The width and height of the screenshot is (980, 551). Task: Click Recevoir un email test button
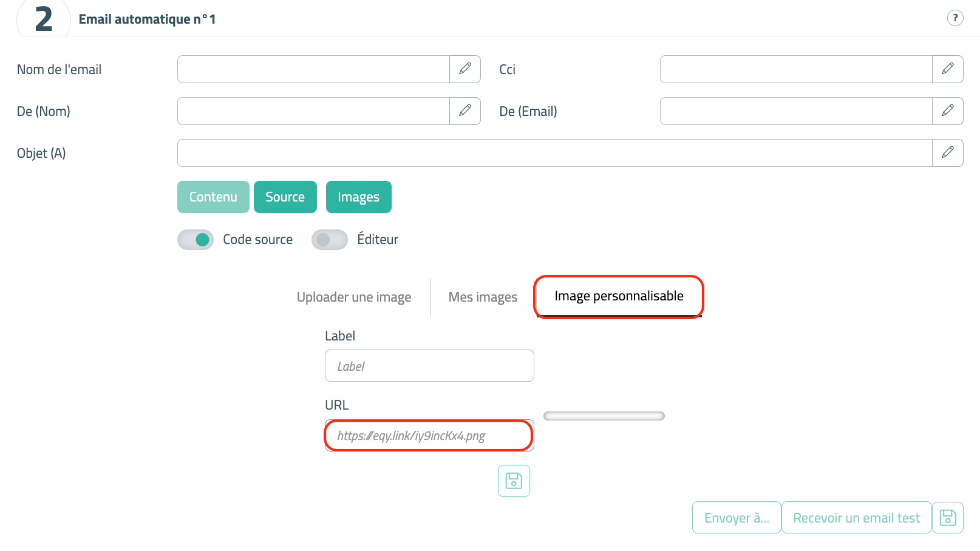point(856,518)
